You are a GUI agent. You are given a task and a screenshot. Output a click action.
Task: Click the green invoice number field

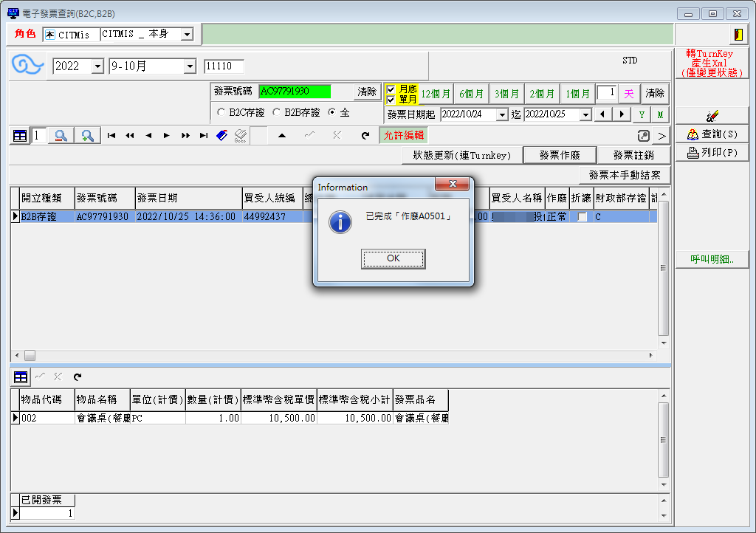point(295,92)
